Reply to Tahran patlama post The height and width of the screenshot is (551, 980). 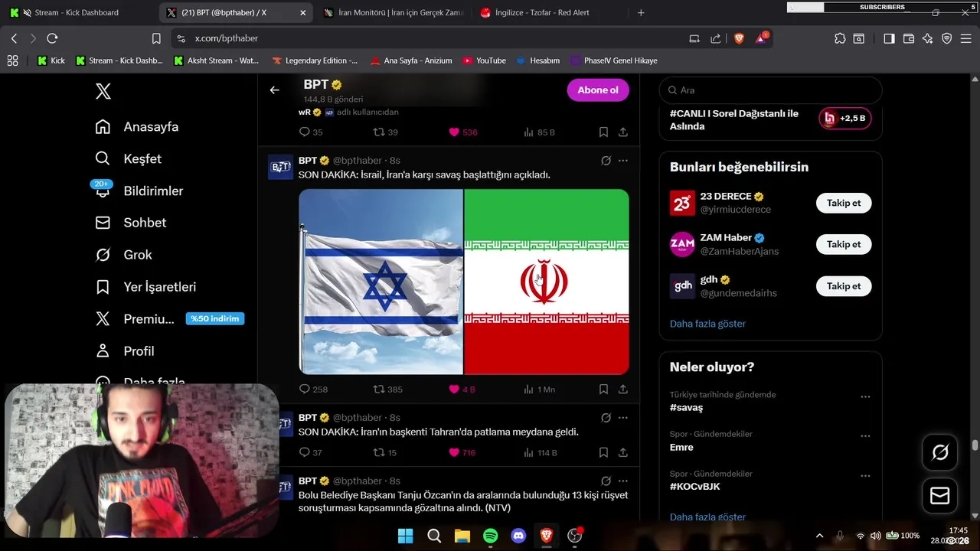(310, 453)
